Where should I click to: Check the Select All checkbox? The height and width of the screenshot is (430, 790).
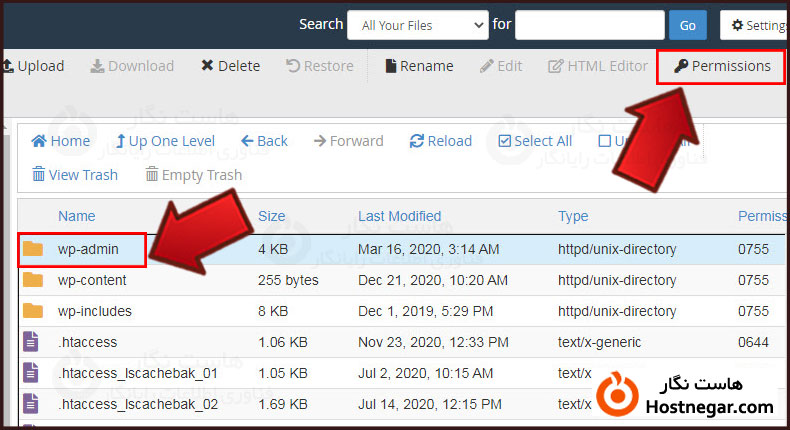coord(504,141)
